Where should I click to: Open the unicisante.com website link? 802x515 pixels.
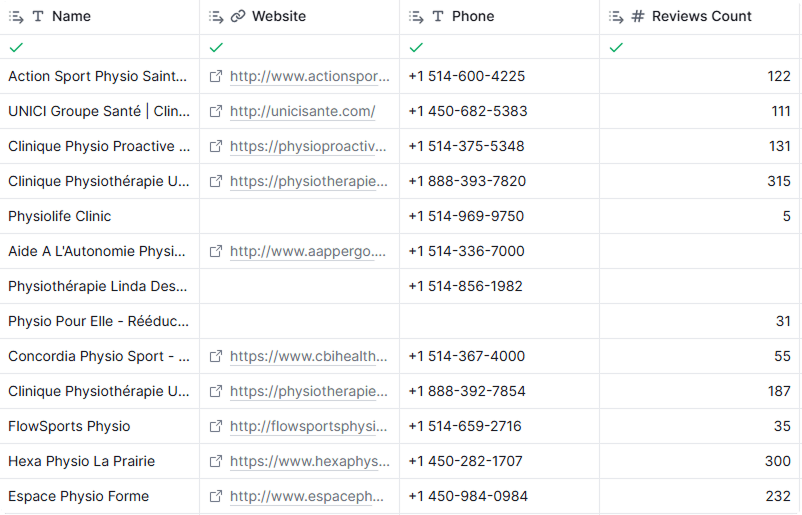point(302,112)
